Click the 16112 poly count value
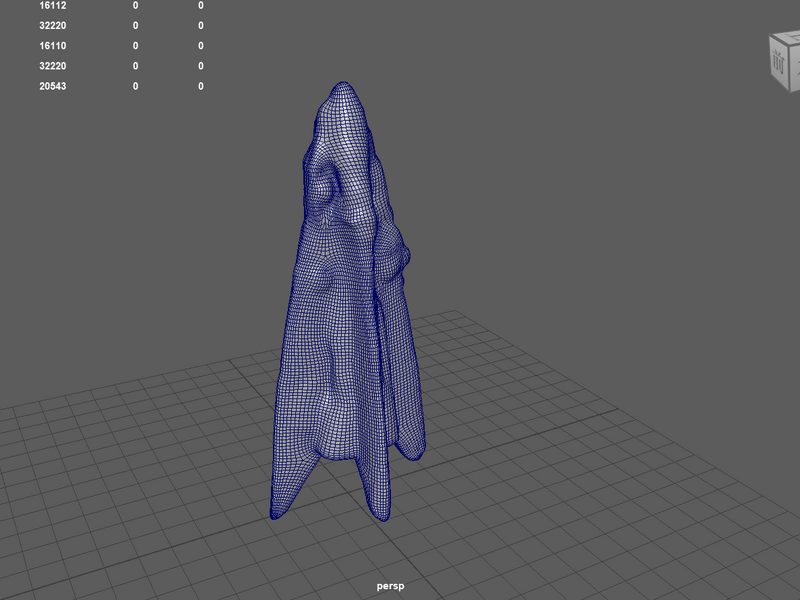Screen dimensions: 800x600 pyautogui.click(x=53, y=6)
